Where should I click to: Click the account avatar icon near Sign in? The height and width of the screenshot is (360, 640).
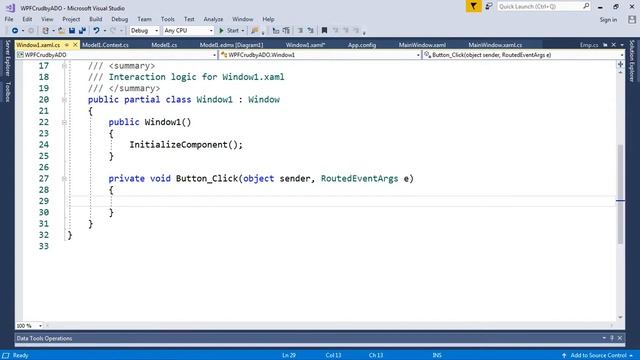pos(632,20)
